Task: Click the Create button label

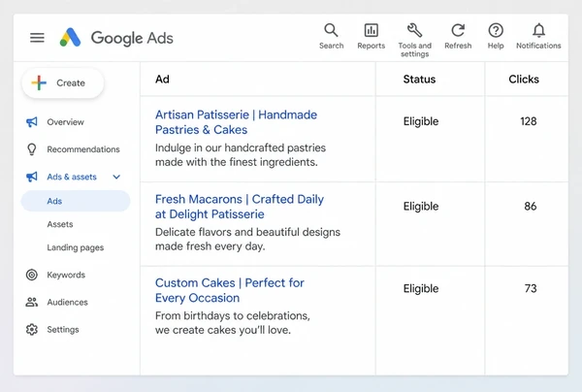Action: click(71, 82)
